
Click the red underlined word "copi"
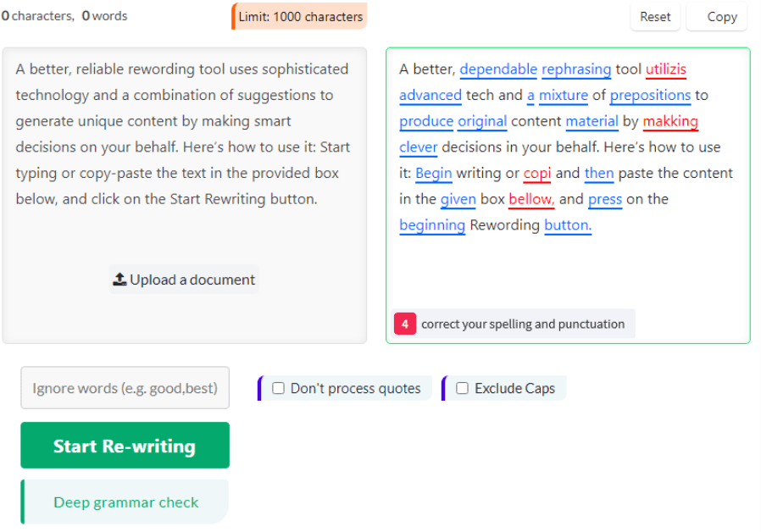537,174
